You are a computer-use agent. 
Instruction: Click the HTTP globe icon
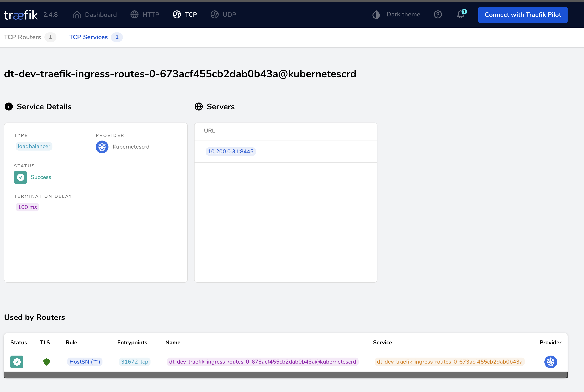tap(134, 14)
